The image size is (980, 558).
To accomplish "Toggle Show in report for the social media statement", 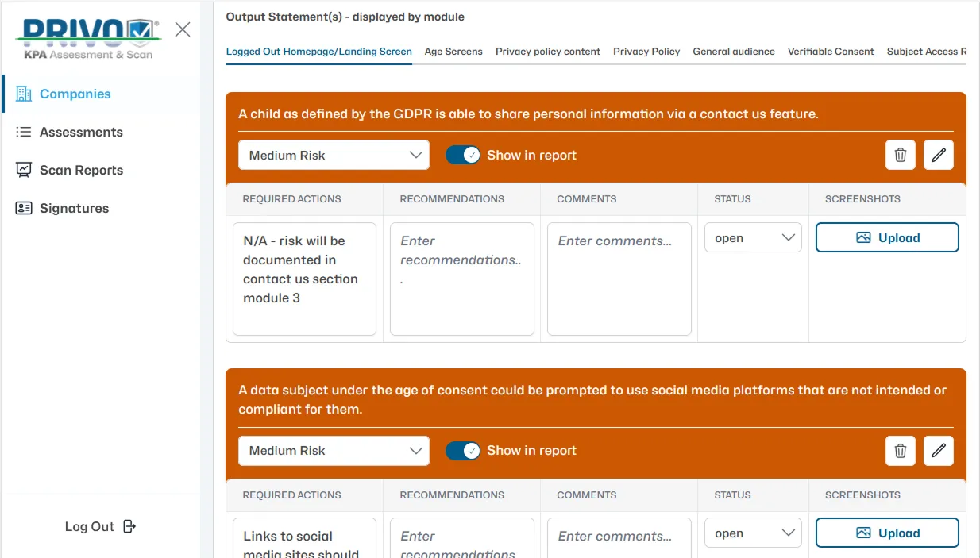I will click(x=463, y=450).
